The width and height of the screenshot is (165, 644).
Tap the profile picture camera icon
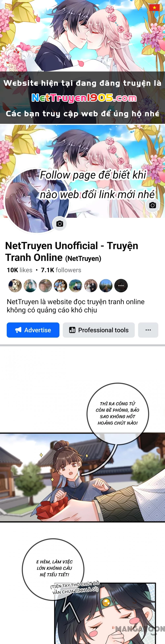[60, 224]
